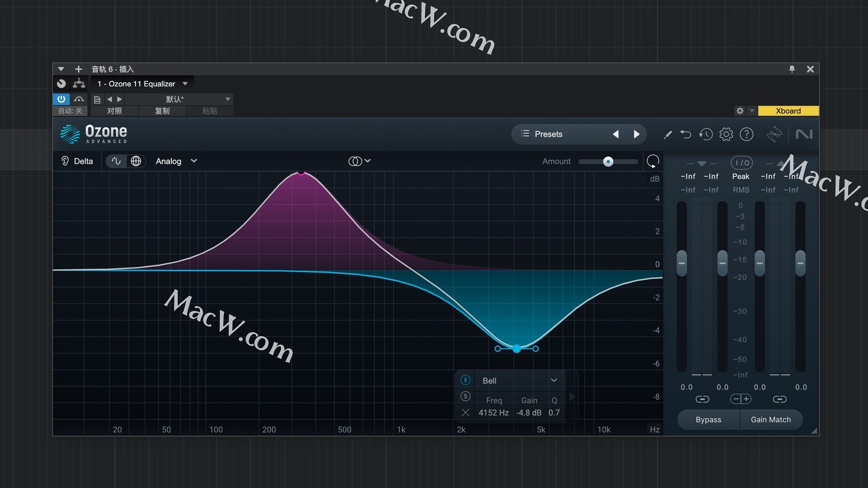Load the previous Ozone preset
Viewport: 868px width, 488px height.
coord(616,134)
